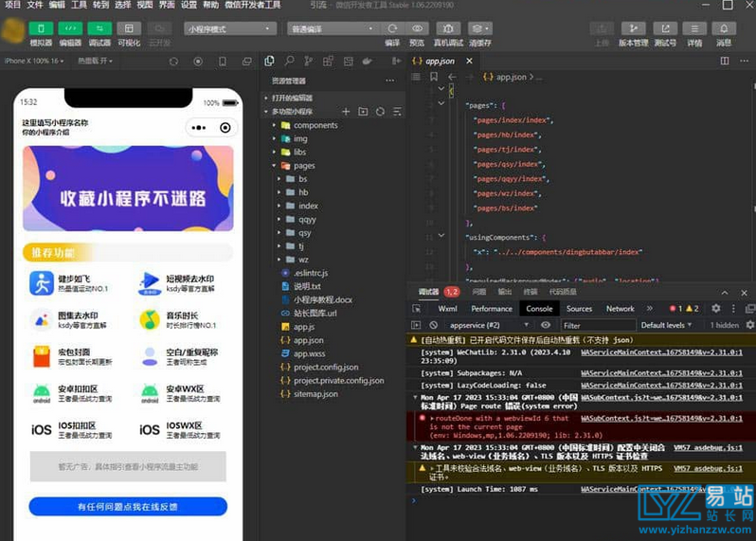Open the 普通编译 compile mode dropdown

tap(333, 29)
